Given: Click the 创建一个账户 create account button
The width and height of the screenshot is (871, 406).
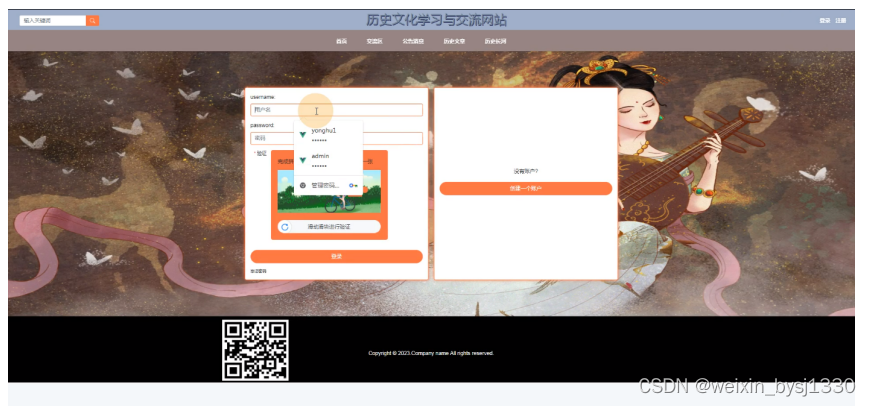Looking at the screenshot, I should 525,189.
